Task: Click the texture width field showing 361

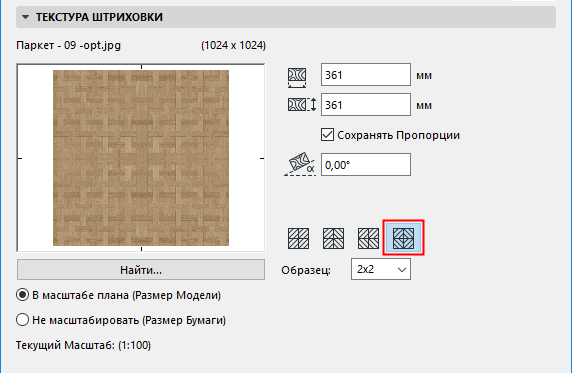Action: point(366,75)
